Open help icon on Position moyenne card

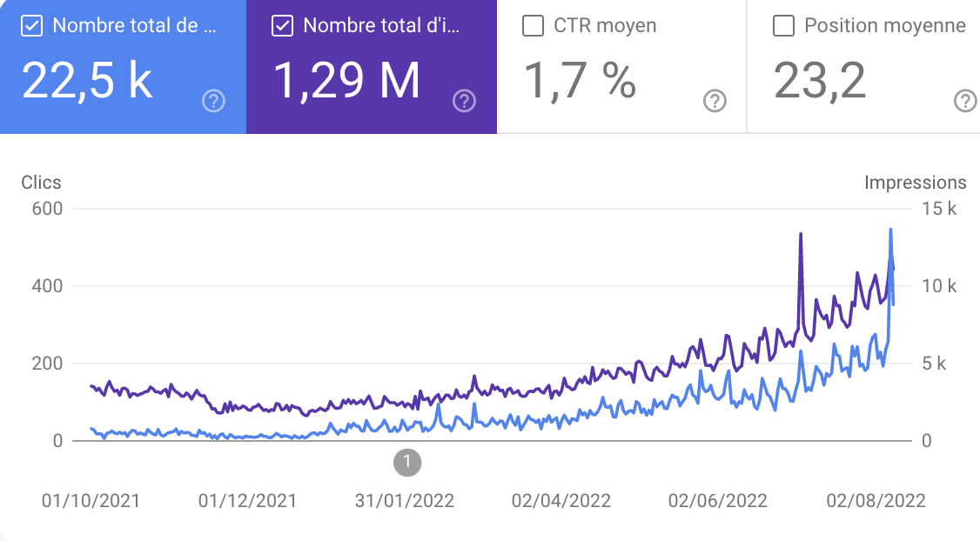pyautogui.click(x=965, y=102)
